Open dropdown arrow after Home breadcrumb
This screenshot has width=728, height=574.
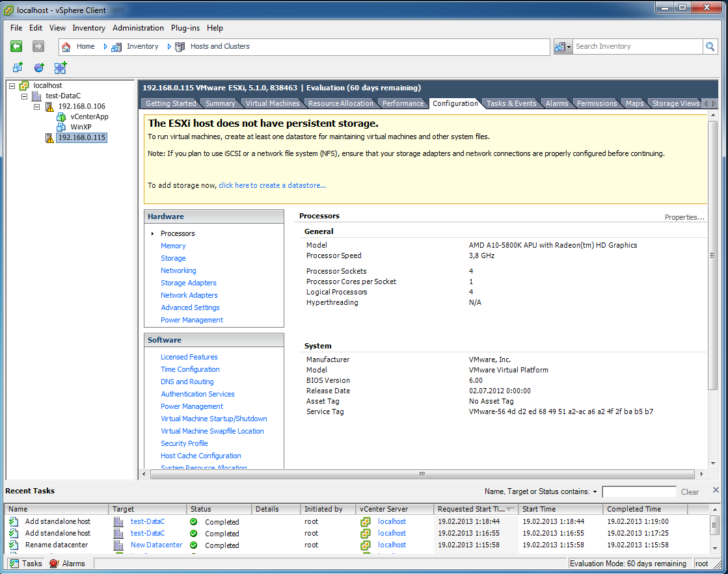coord(105,46)
